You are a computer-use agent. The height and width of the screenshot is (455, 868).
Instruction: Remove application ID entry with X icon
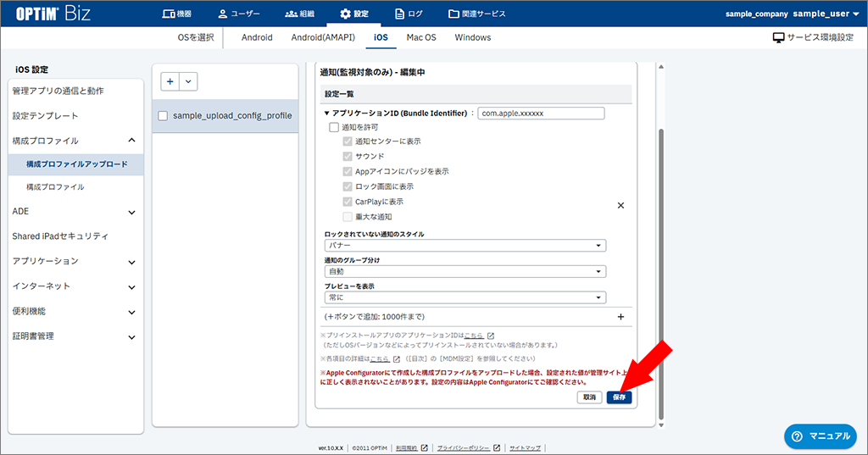pyautogui.click(x=620, y=205)
